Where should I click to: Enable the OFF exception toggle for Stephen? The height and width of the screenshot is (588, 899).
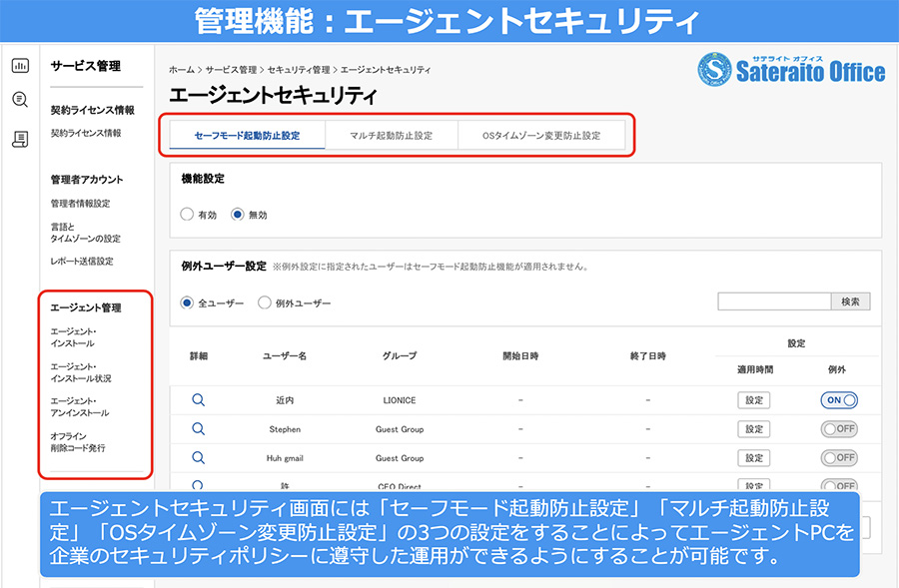pos(839,428)
